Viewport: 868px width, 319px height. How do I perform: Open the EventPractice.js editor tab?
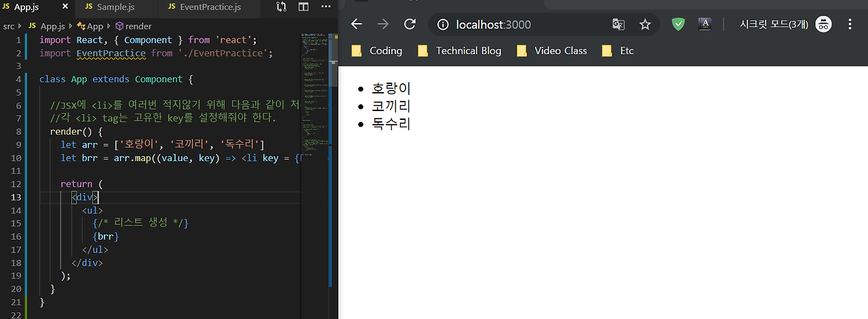pos(210,7)
